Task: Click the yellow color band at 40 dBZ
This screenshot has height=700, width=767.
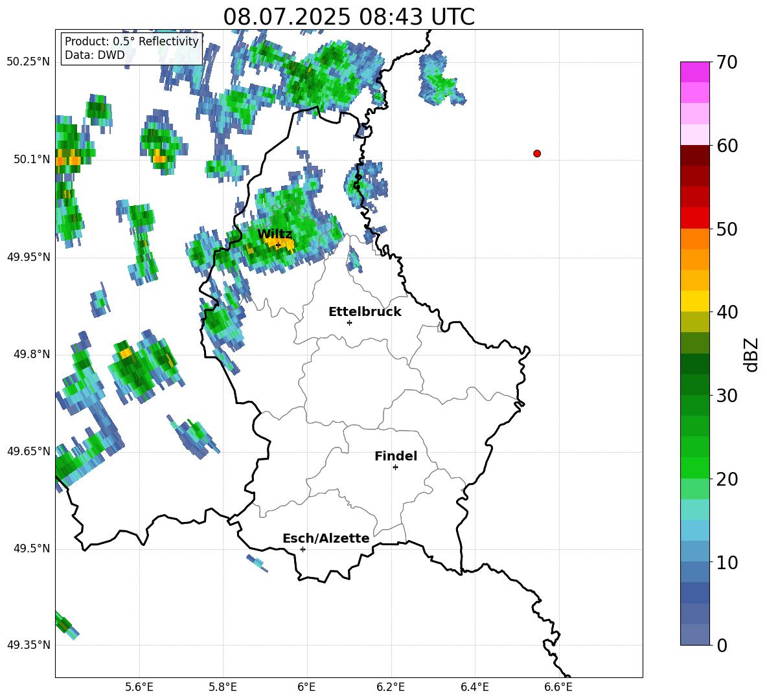Action: pyautogui.click(x=695, y=302)
